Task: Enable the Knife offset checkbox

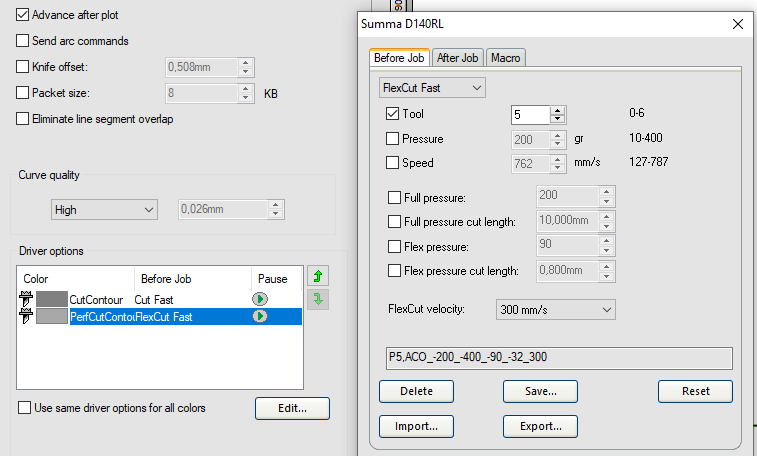Action: click(x=22, y=67)
